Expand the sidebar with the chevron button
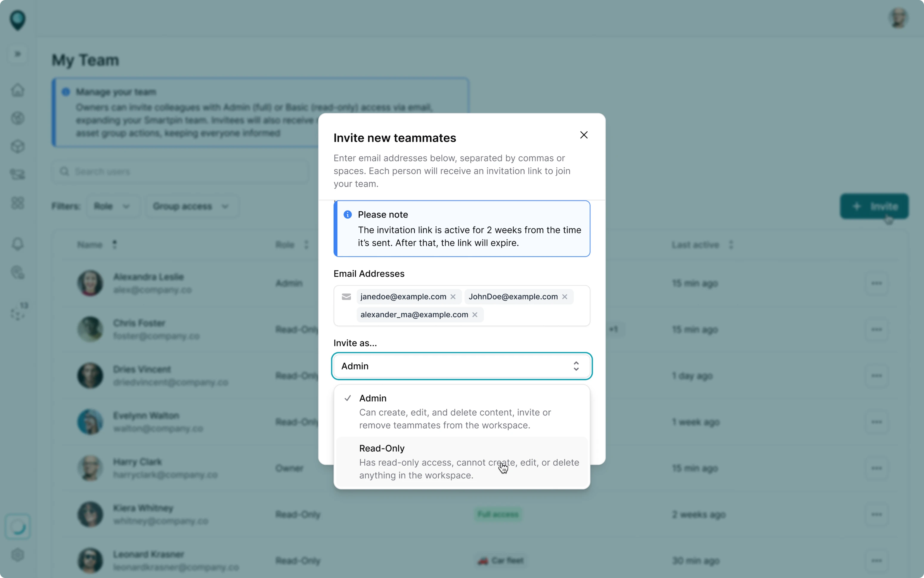 click(17, 54)
